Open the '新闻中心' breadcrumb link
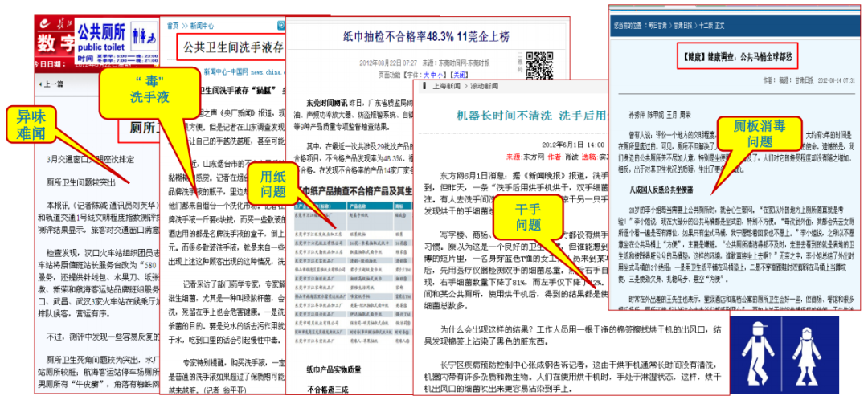The image size is (868, 400). pyautogui.click(x=203, y=26)
